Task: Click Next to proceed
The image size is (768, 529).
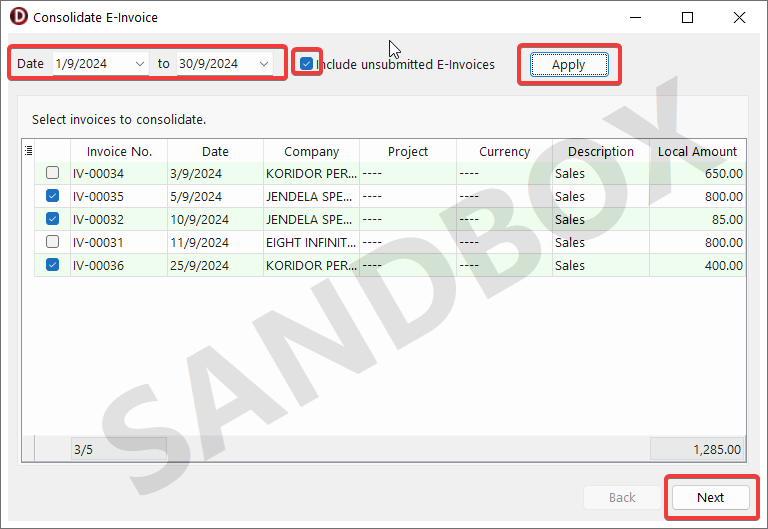Action: (x=710, y=497)
